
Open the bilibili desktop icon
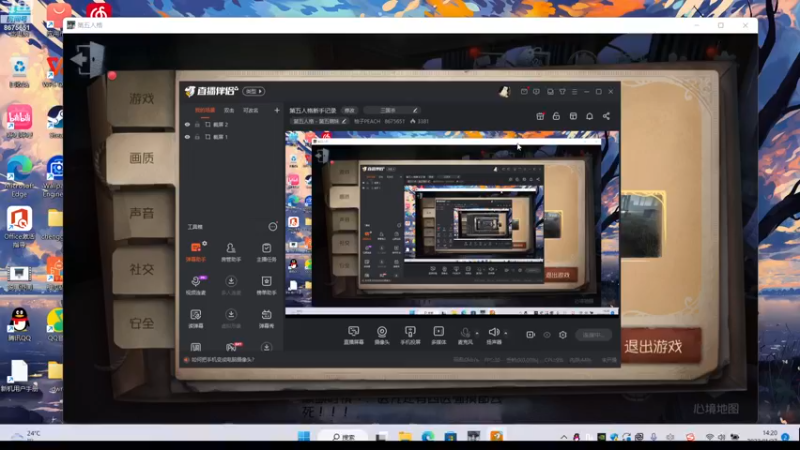tap(19, 121)
